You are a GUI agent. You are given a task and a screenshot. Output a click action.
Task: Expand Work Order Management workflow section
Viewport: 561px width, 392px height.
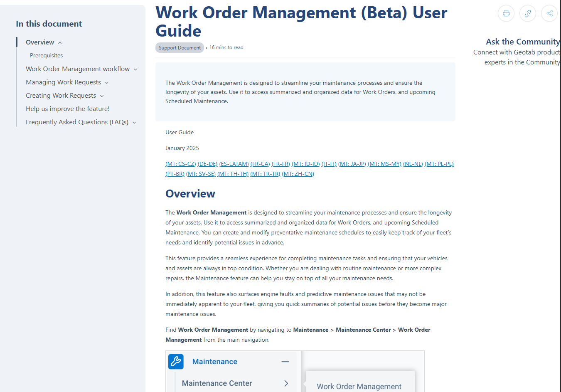point(135,69)
